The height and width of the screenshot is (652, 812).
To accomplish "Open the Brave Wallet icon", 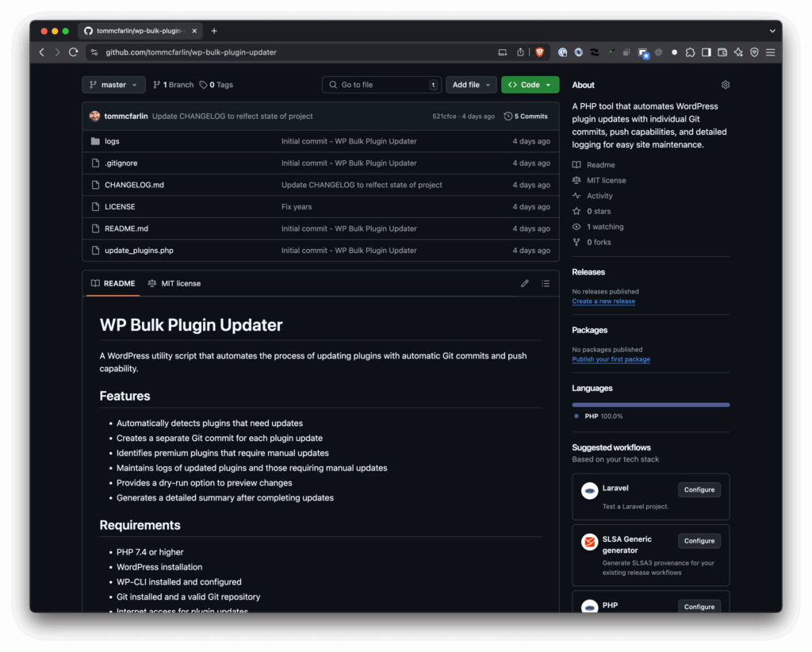I will click(722, 52).
